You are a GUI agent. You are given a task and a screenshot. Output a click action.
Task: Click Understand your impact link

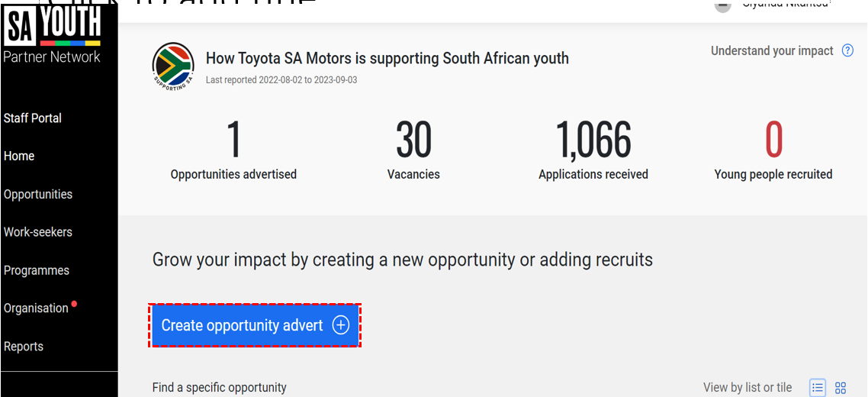click(772, 51)
